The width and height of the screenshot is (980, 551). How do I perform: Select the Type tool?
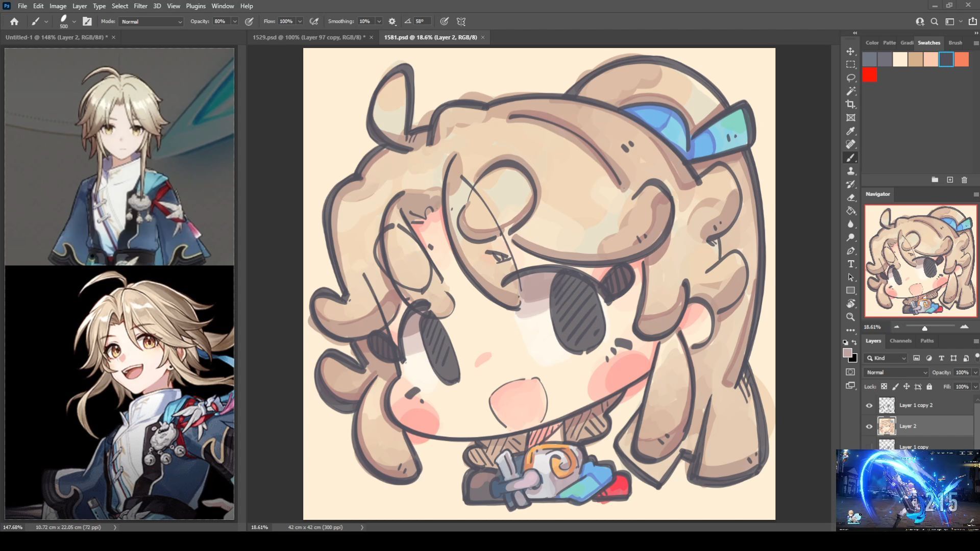[850, 264]
